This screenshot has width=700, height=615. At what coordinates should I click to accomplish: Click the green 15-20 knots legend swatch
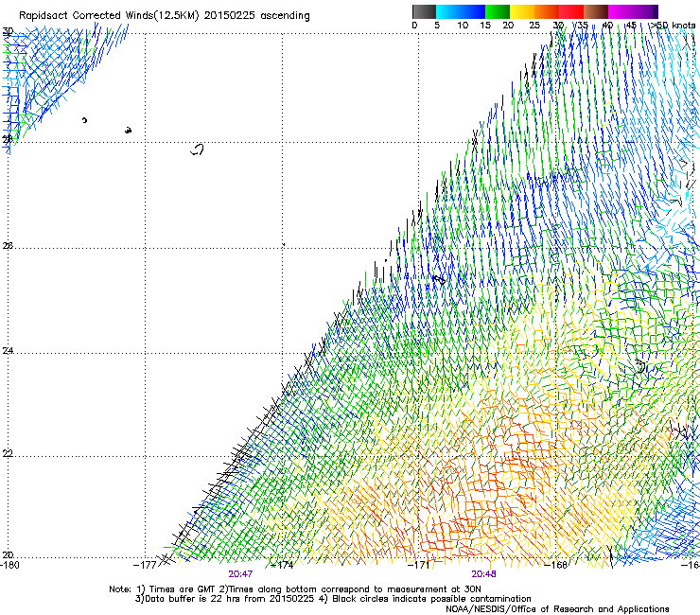[x=498, y=11]
